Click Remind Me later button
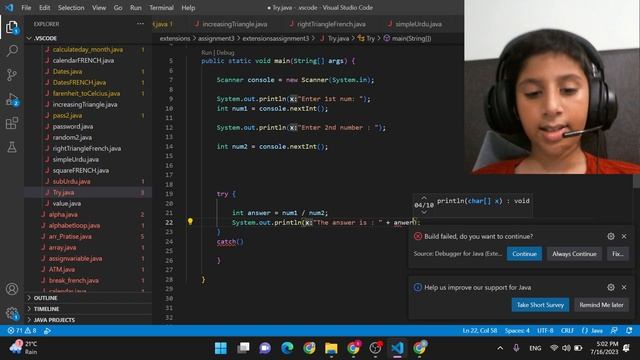 (x=601, y=305)
